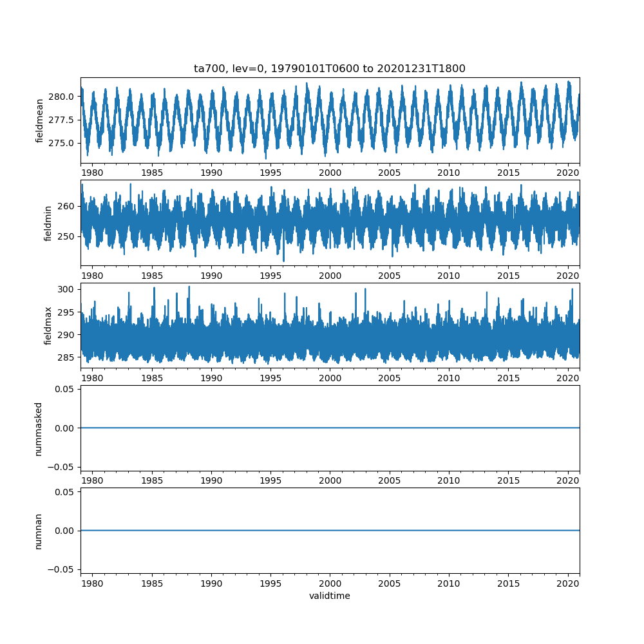Viewport: 644px width, 644px height.
Task: Click the validtime x-axis label
Action: coord(329,596)
